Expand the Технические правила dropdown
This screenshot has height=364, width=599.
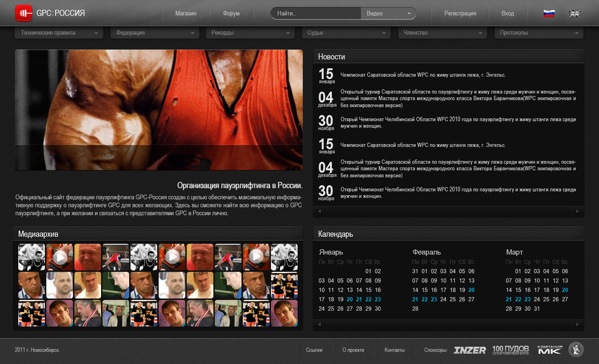(59, 33)
